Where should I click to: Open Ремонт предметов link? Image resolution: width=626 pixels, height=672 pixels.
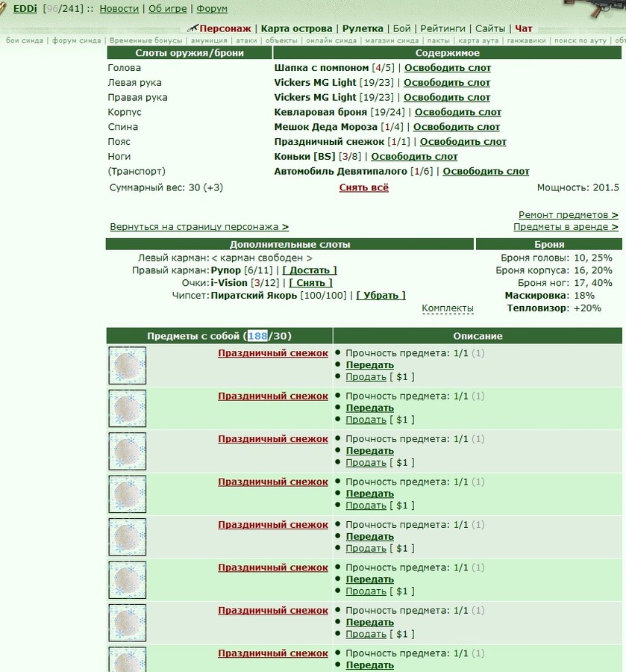(569, 215)
